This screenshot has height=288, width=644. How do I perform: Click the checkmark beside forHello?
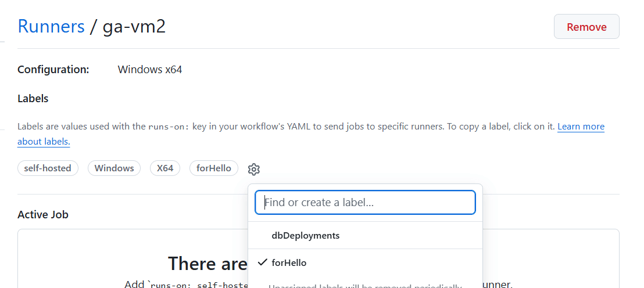tap(263, 262)
